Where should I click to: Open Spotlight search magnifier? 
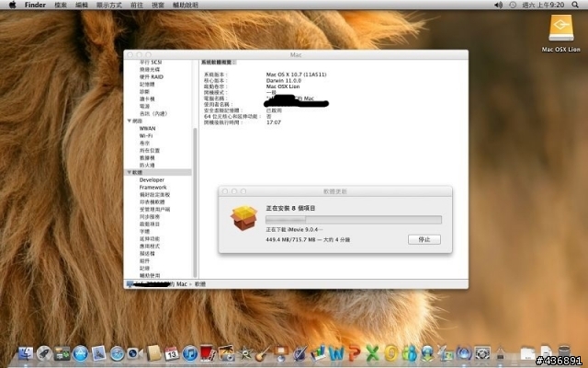[575, 5]
